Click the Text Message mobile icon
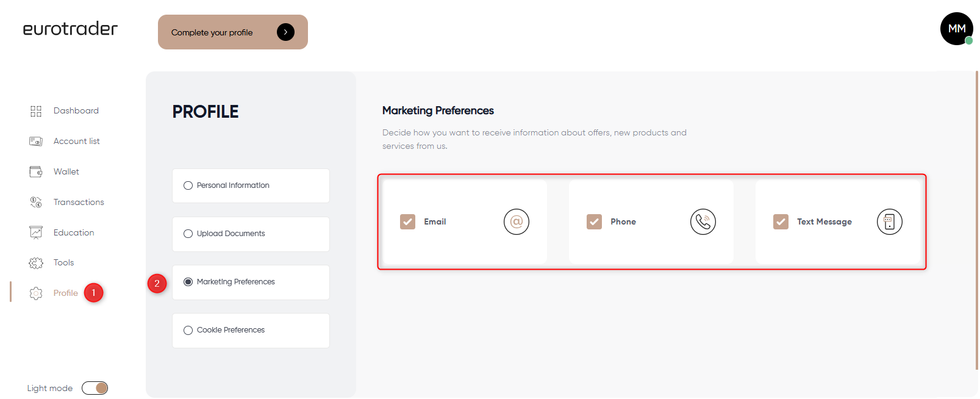The width and height of the screenshot is (980, 399). (890, 221)
